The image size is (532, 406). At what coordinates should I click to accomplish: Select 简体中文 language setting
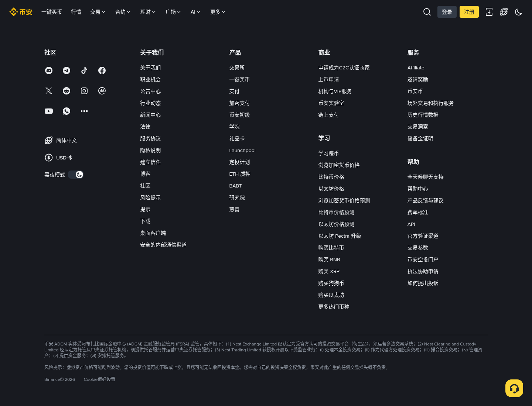[x=61, y=140]
